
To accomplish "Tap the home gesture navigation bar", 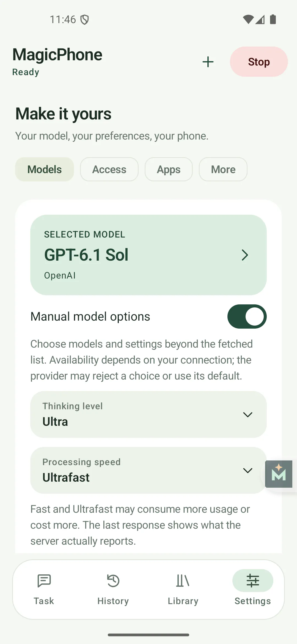I will coord(148,635).
